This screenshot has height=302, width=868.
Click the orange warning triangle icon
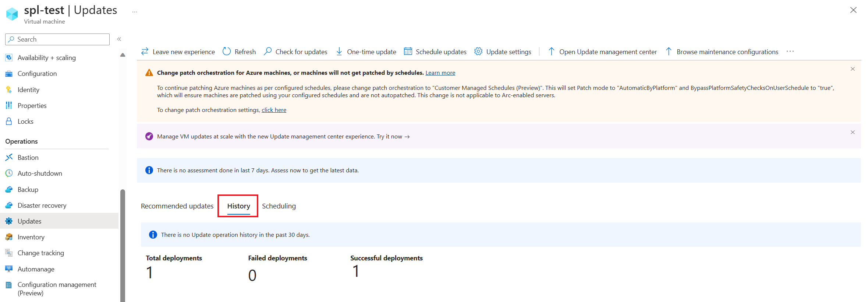(x=149, y=73)
